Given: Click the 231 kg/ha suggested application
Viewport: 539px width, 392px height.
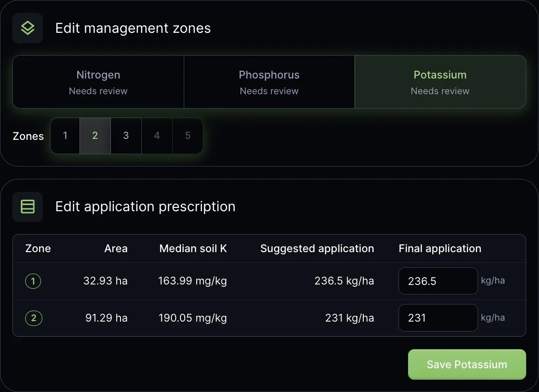Looking at the screenshot, I should tap(349, 318).
